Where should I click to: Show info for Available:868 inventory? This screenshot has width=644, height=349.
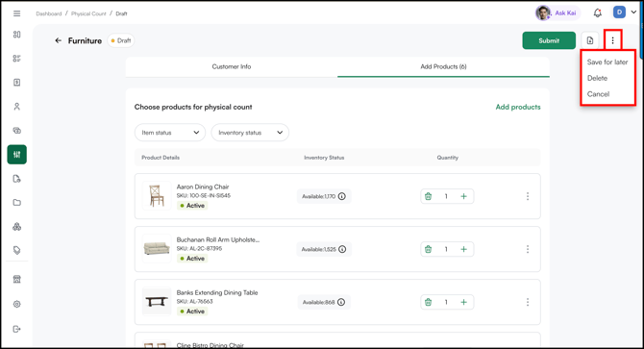(341, 302)
